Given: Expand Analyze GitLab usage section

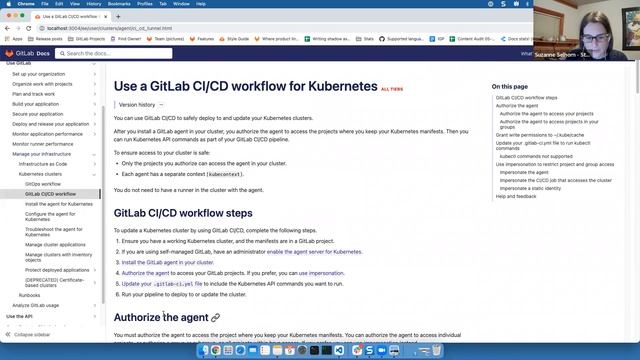Looking at the screenshot, I should [x=95, y=305].
